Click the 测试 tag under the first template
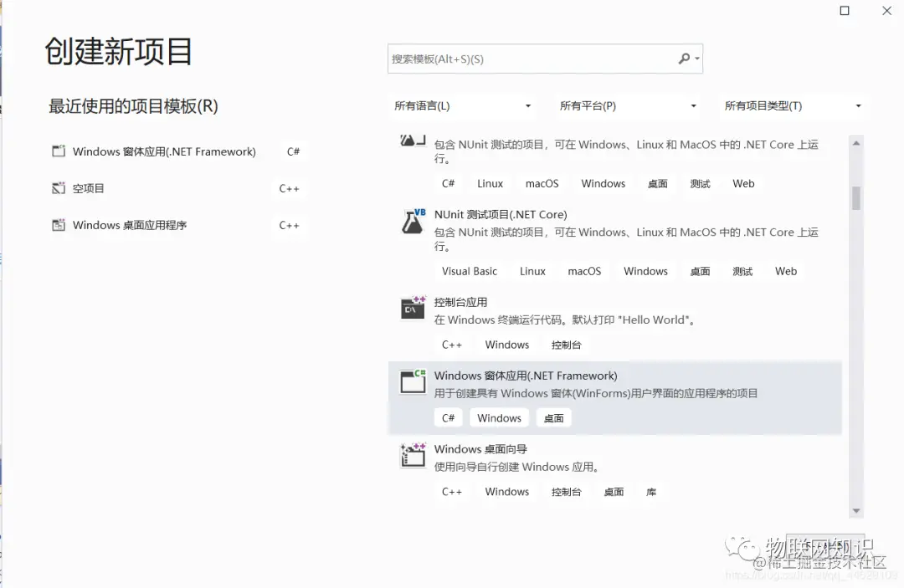Image resolution: width=904 pixels, height=588 pixels. [700, 183]
